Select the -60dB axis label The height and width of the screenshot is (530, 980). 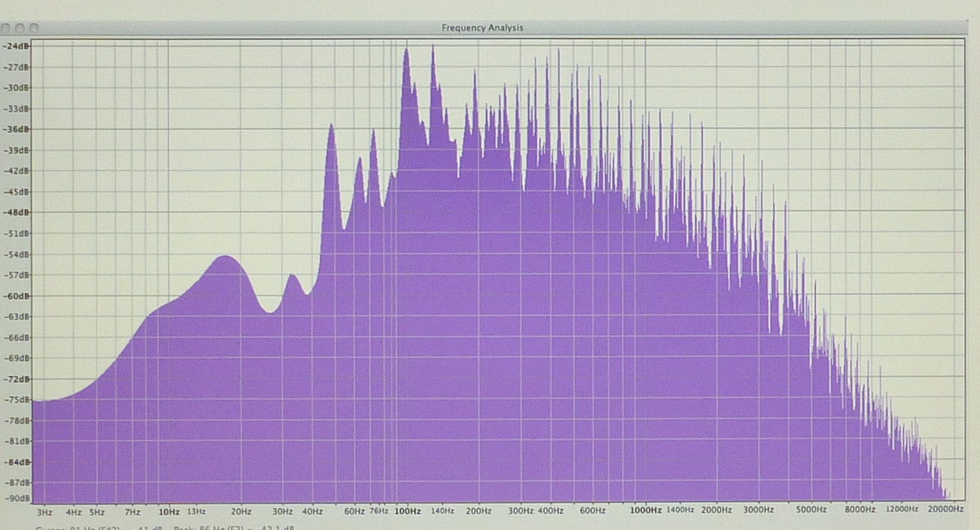click(x=16, y=296)
